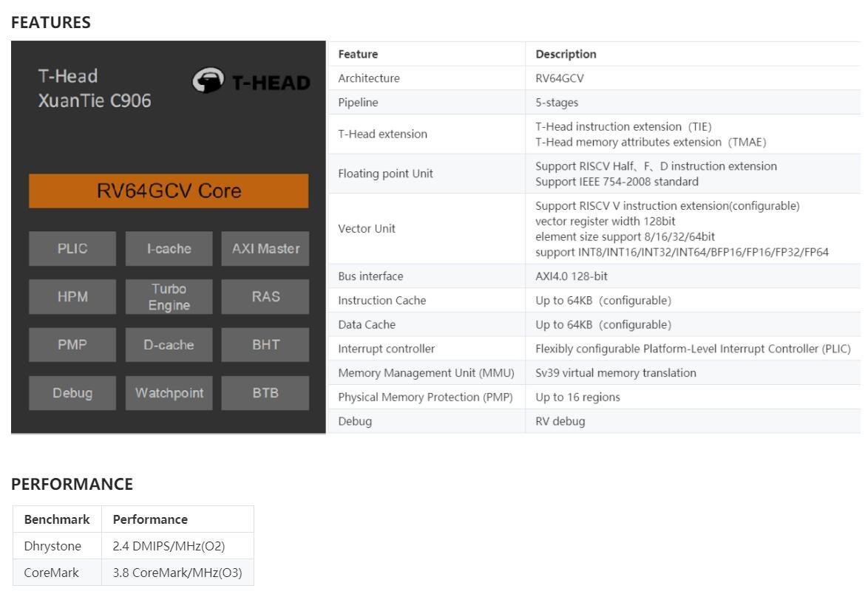Click the PERFORMANCE section heading
The width and height of the screenshot is (868, 594).
pyautogui.click(x=72, y=485)
